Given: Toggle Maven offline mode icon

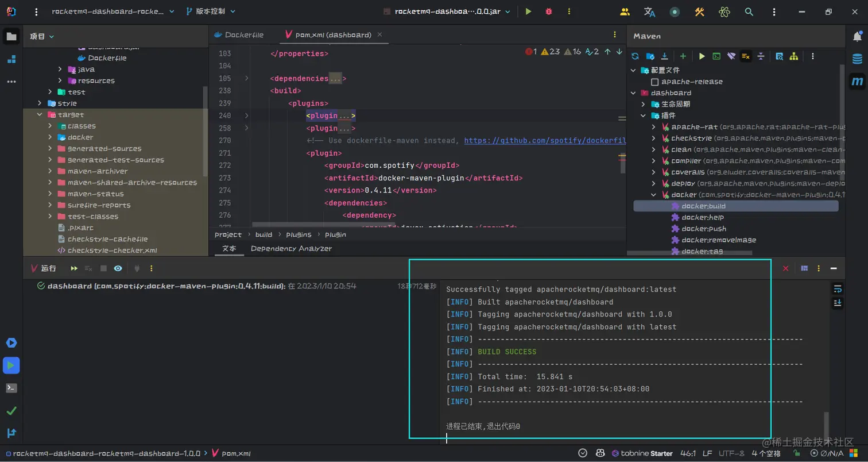Looking at the screenshot, I should (x=731, y=56).
